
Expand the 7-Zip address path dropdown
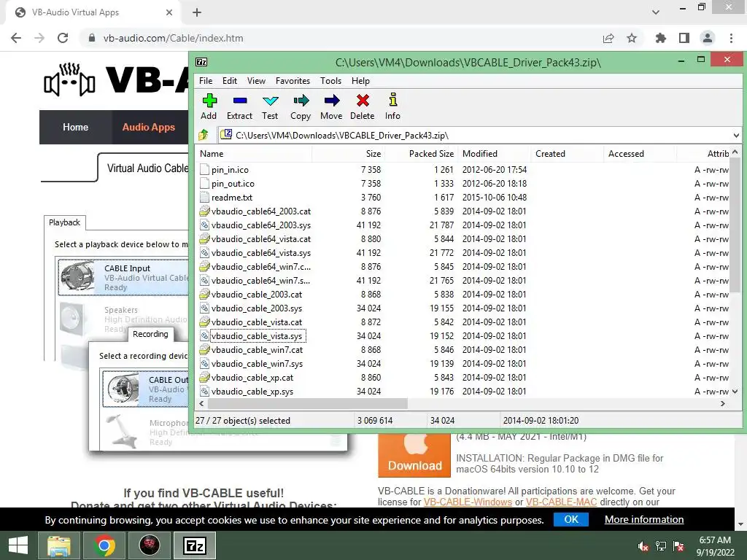(x=735, y=135)
